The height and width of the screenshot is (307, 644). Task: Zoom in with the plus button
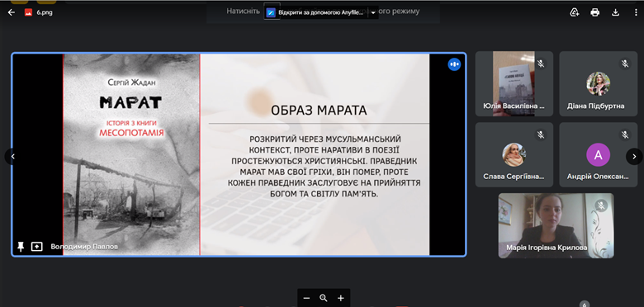point(340,299)
